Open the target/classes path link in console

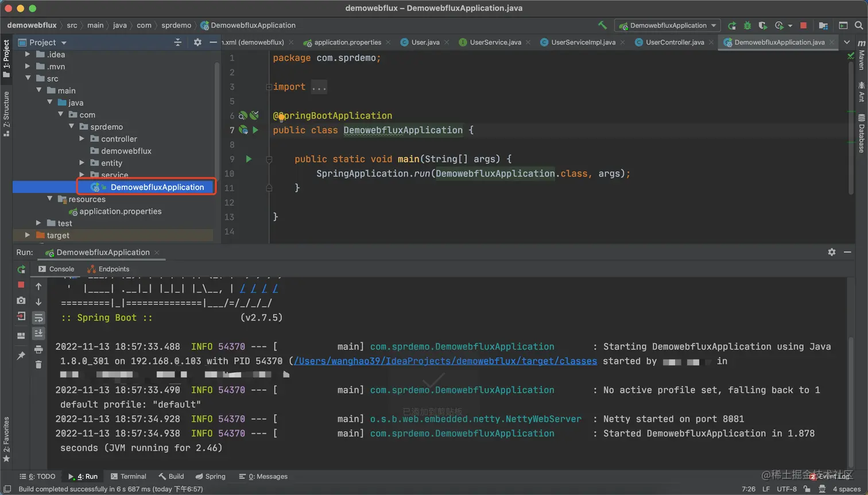(445, 361)
